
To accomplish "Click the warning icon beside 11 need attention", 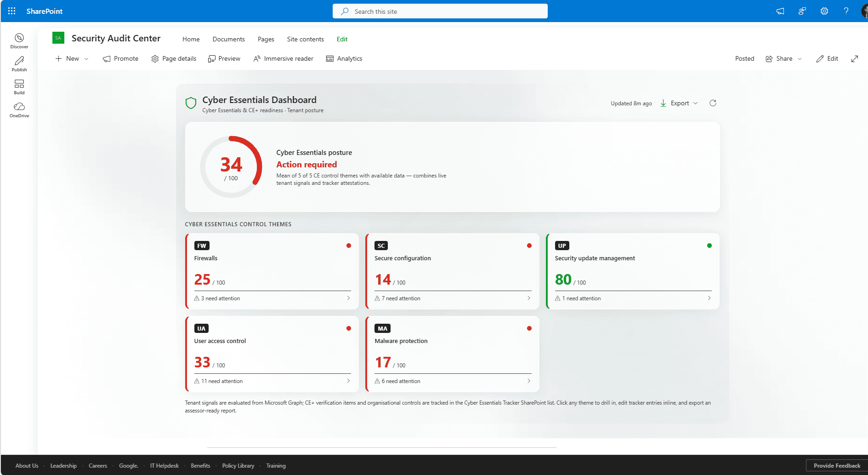I will tap(197, 381).
